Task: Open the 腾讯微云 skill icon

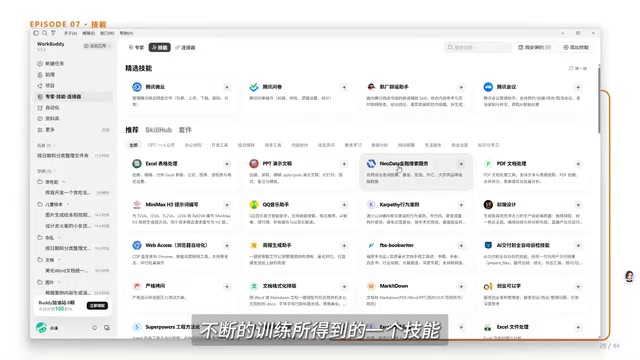Action: coord(137,87)
